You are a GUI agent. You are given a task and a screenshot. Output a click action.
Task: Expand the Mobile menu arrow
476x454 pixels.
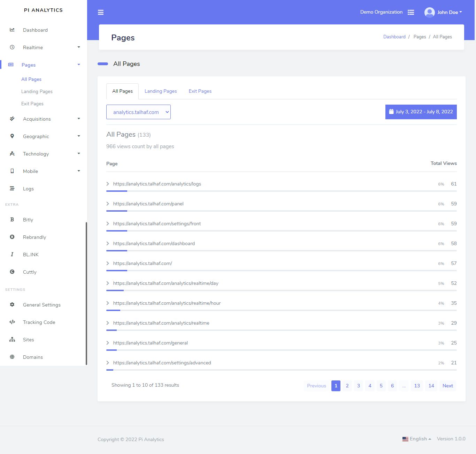tap(79, 171)
